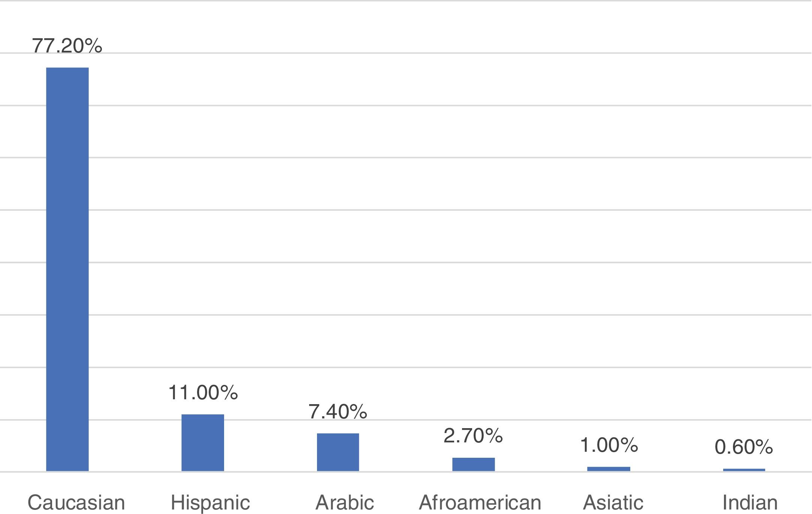
Task: Select the Hispanic category label
Action: [210, 502]
